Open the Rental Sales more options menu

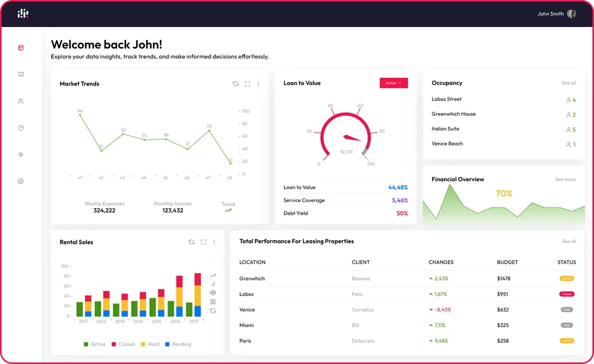click(x=214, y=242)
